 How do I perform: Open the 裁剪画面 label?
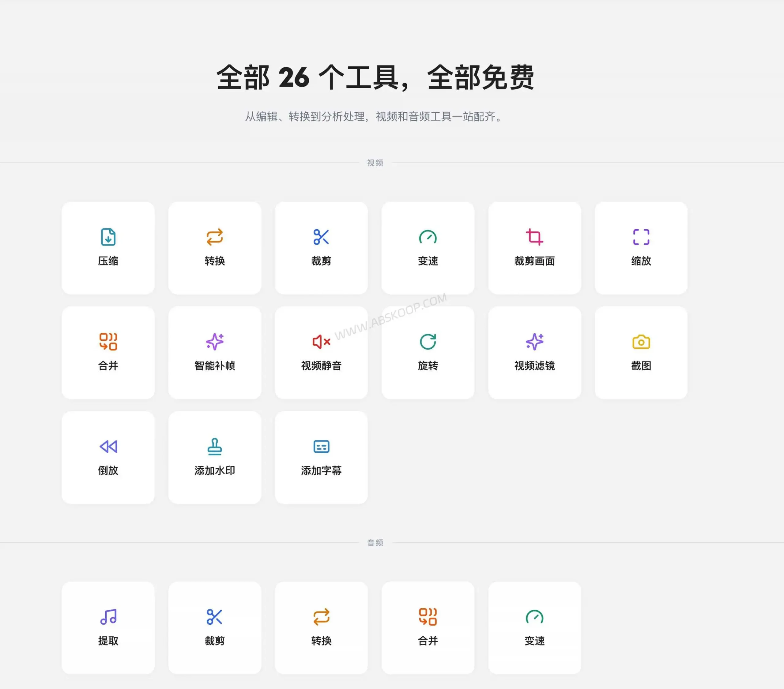(x=534, y=261)
